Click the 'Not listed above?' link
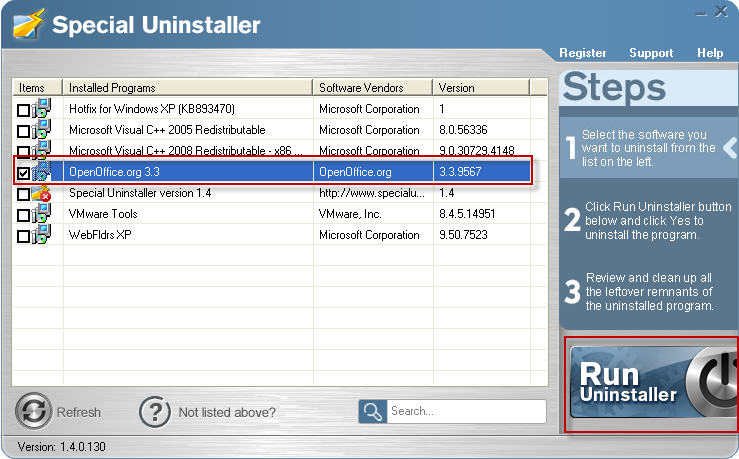The width and height of the screenshot is (739, 459). click(x=227, y=412)
